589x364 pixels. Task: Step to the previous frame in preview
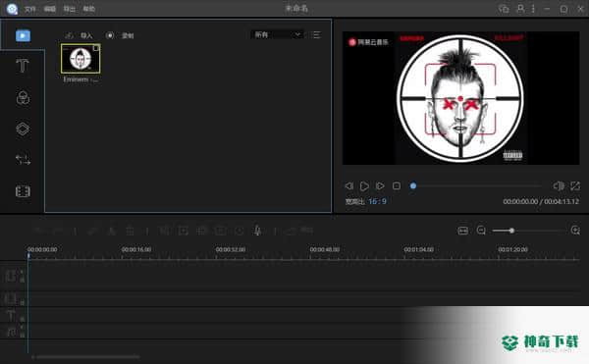tap(348, 185)
